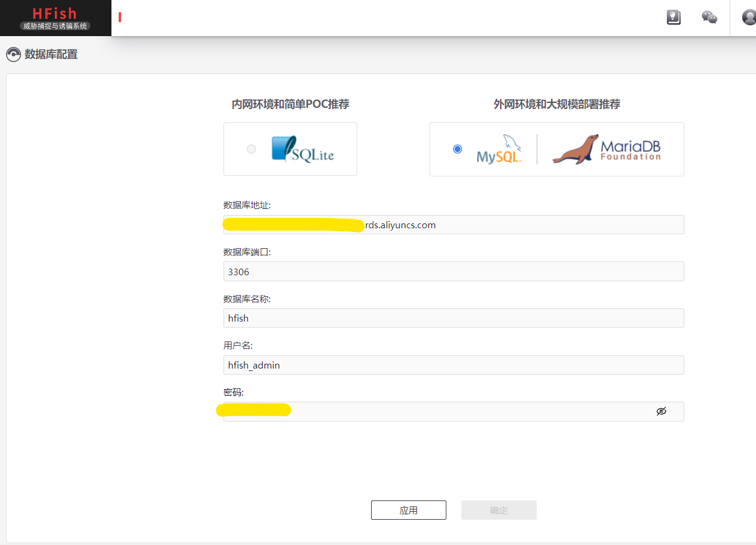Click the 数据库端口: label
This screenshot has width=756, height=545.
[x=248, y=252]
